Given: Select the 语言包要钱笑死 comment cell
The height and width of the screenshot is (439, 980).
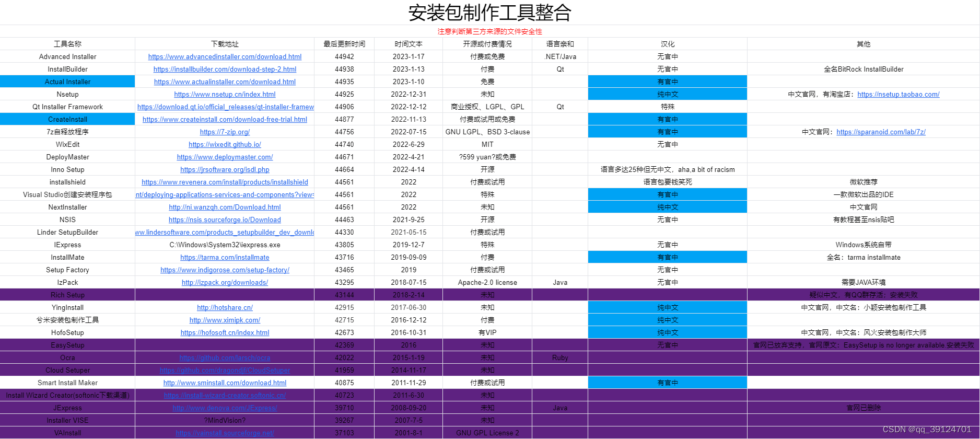Looking at the screenshot, I should (668, 182).
